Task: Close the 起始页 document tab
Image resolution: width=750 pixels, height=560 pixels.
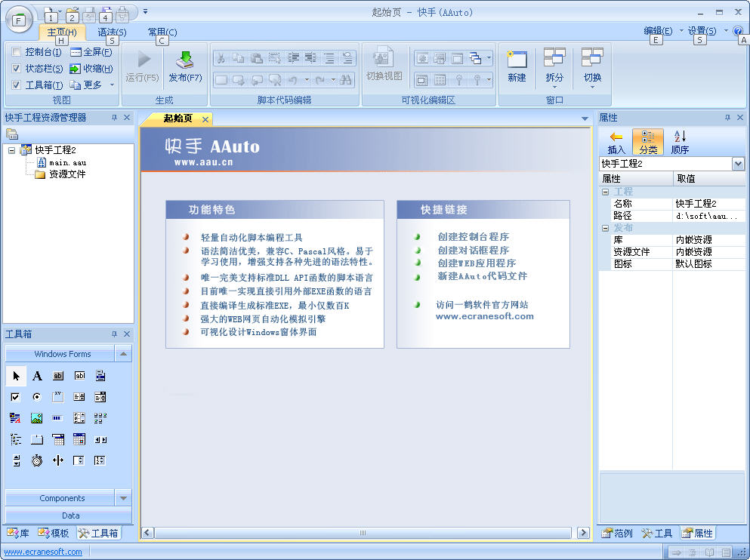Action: (x=205, y=119)
